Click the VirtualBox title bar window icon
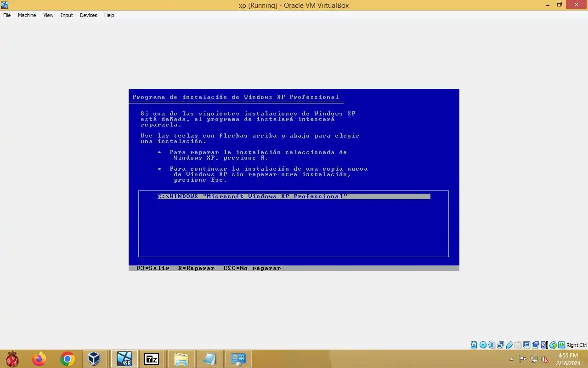Screen dimensions: 588x368 [5, 5]
